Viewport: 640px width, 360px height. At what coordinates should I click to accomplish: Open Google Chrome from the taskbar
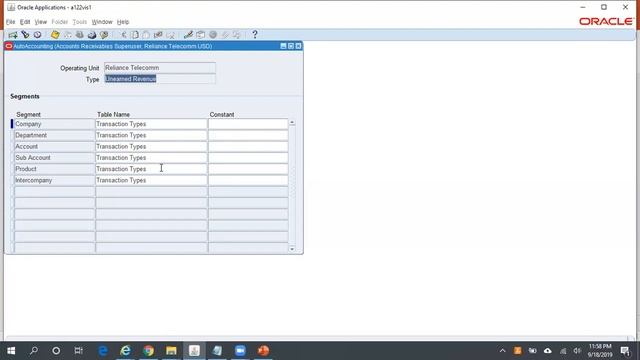click(x=148, y=351)
